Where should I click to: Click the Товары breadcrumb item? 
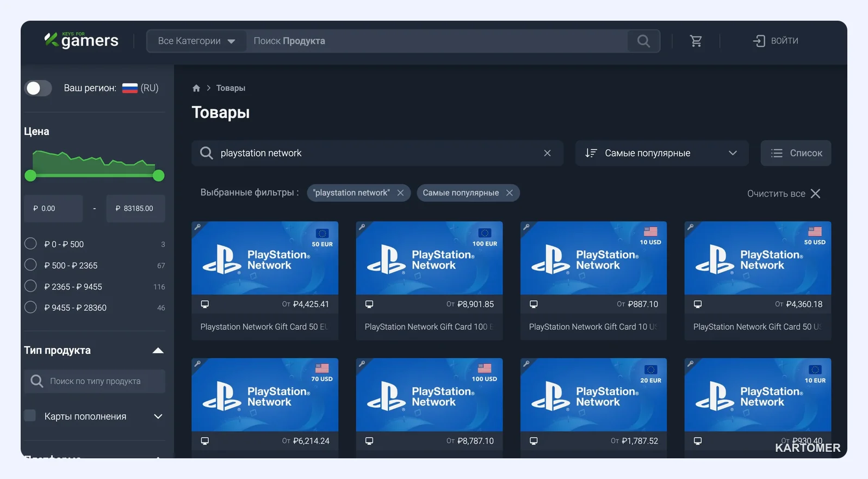pos(231,88)
